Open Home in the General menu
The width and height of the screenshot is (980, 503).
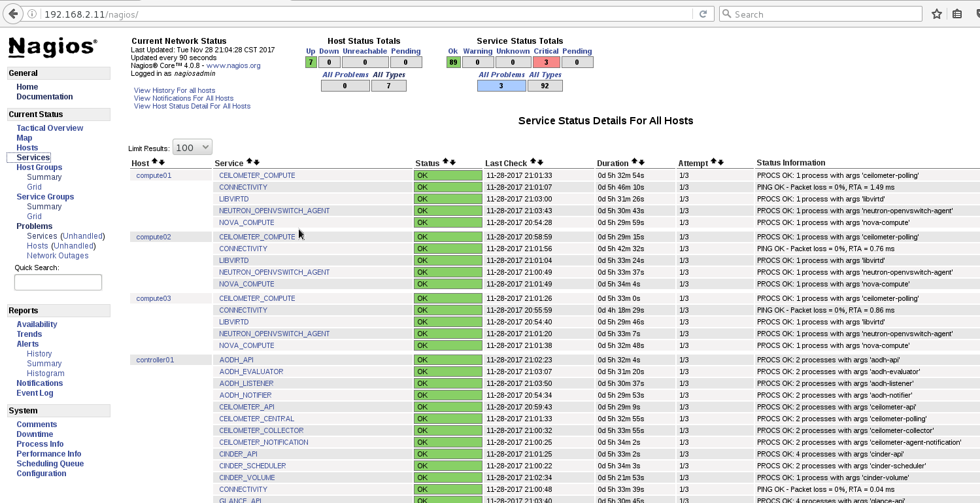click(27, 87)
